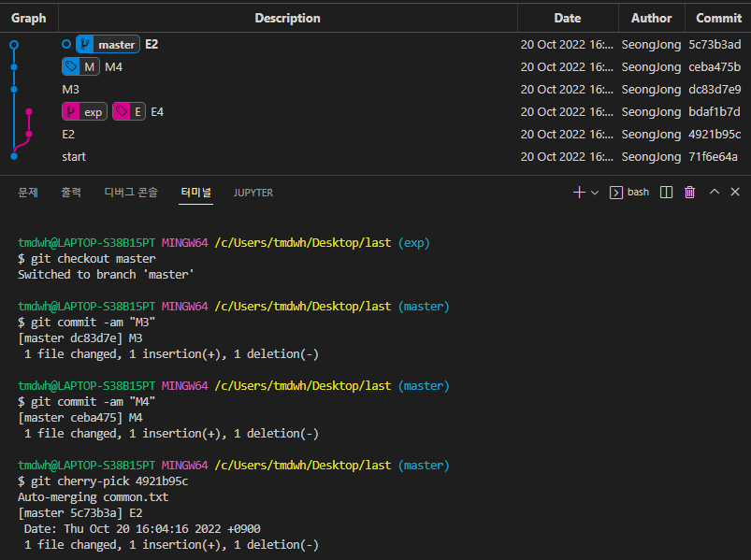Viewport: 751px width, 560px height.
Task: Click the pink graph node in the E2 row of commit 4921b95c
Action: click(x=29, y=134)
